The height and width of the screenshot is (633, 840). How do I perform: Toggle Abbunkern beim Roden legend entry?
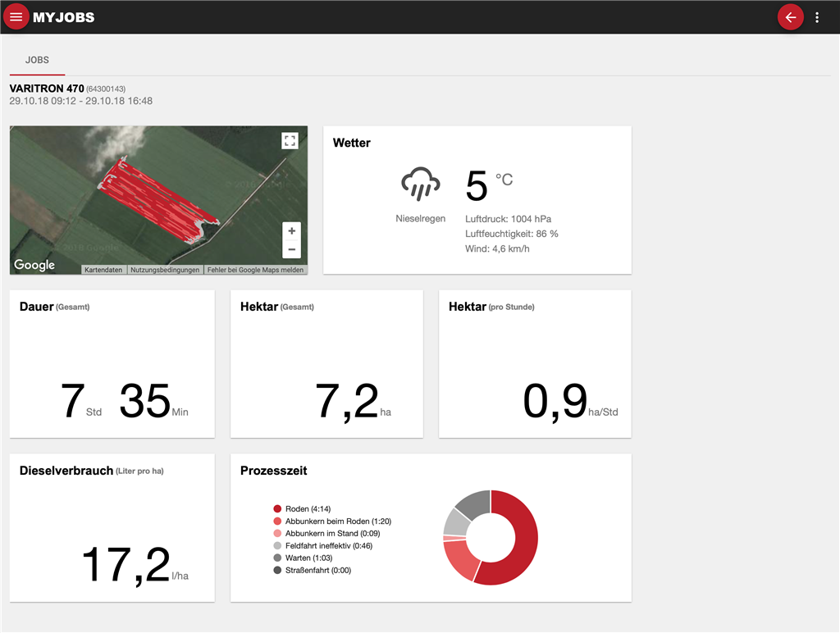(x=332, y=521)
